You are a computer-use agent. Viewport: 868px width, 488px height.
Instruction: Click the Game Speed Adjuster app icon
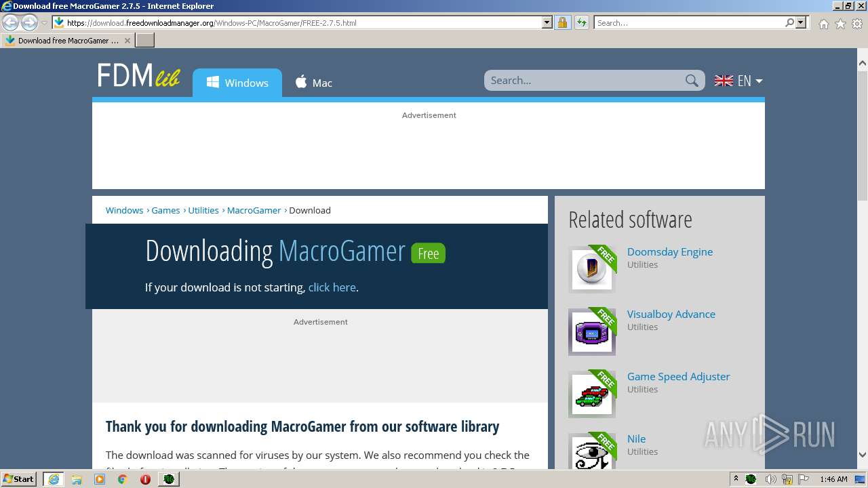tap(592, 394)
